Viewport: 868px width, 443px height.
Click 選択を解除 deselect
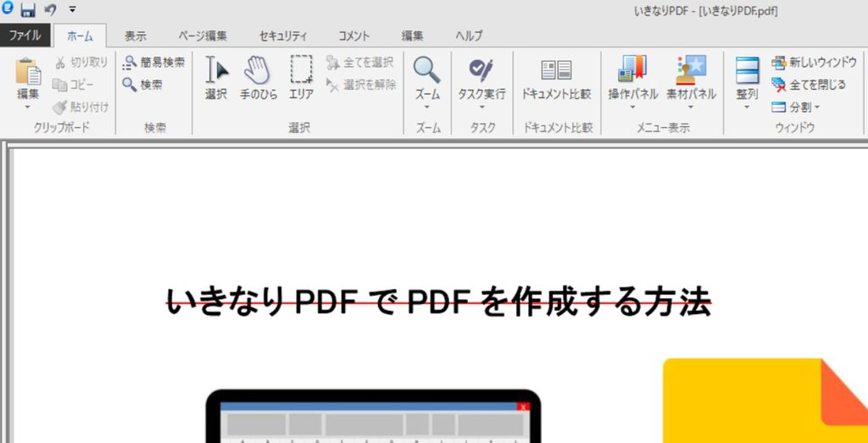pyautogui.click(x=361, y=85)
